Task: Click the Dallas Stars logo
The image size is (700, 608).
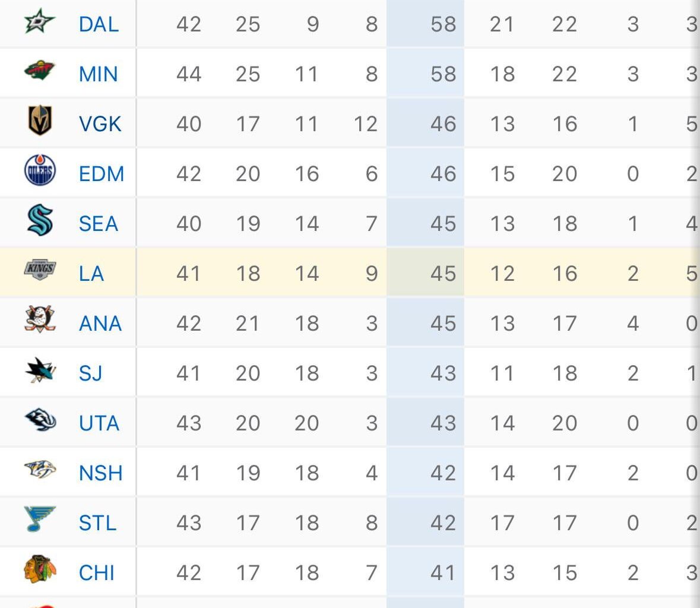Action: tap(39, 24)
